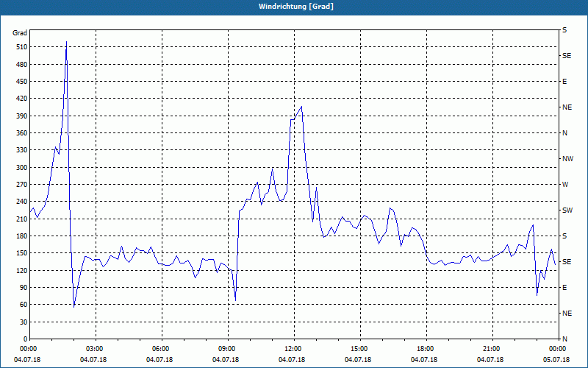Select the NE compass label near the 405 level
Screen dimensions: 588x368
[x=567, y=107]
